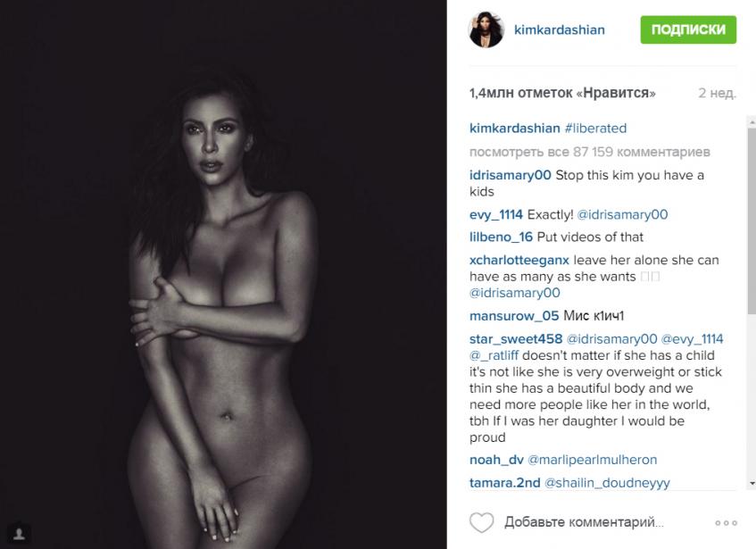Open idrisamary00 commenter profile
Viewport: 756px width, 549px height.
tap(511, 175)
